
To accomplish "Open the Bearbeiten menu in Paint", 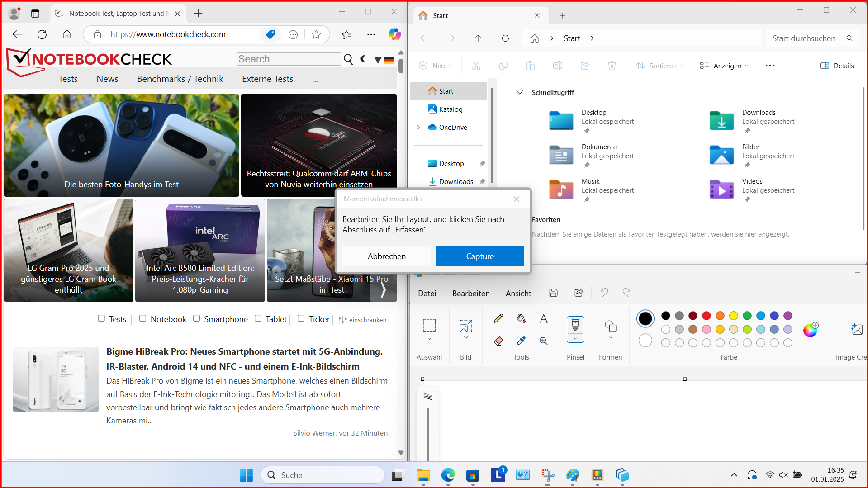I will tap(471, 293).
